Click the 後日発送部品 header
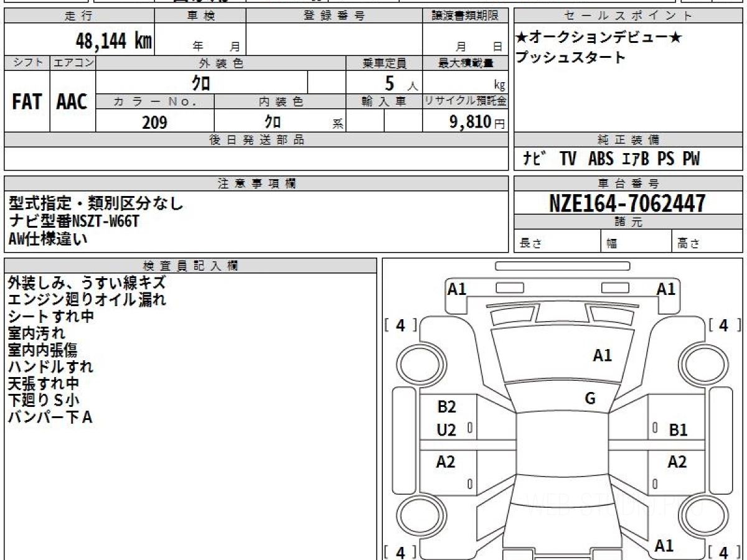 tap(256, 140)
